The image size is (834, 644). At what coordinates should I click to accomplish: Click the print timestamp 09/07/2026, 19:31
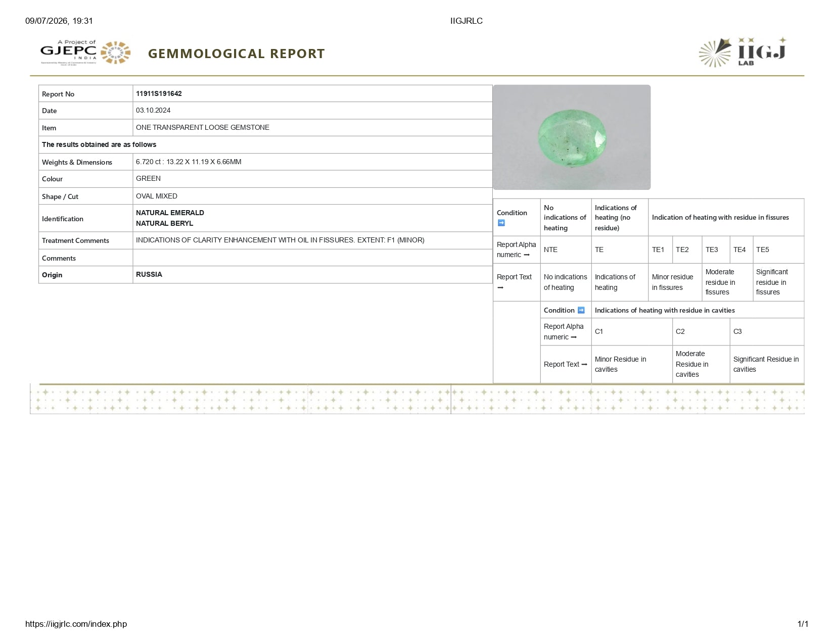point(59,21)
